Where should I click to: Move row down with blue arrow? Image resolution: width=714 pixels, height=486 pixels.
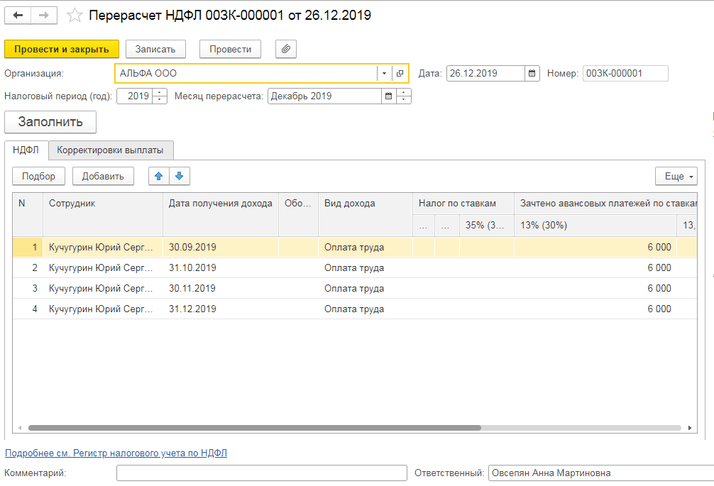179,176
